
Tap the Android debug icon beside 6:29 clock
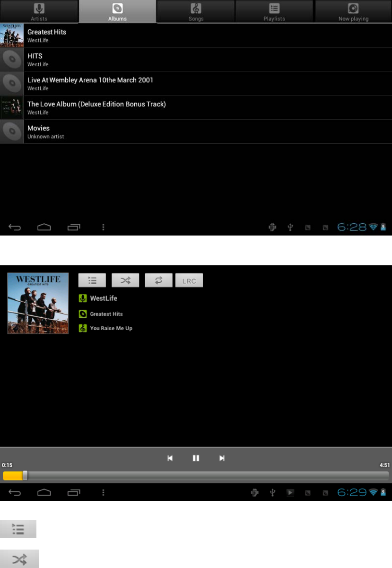coord(254,493)
